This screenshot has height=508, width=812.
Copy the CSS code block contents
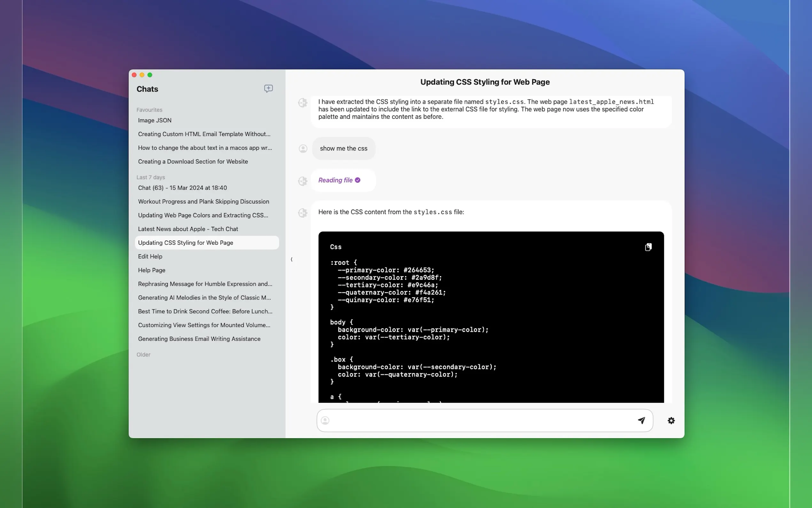(648, 247)
